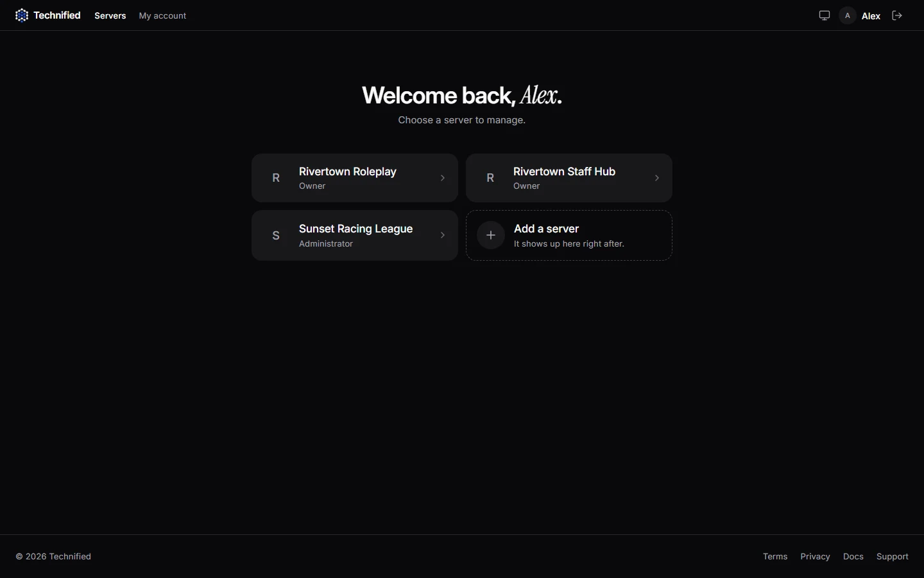The height and width of the screenshot is (578, 924).
Task: Open the Rivertown Staff Hub chevron arrow
Action: [657, 178]
